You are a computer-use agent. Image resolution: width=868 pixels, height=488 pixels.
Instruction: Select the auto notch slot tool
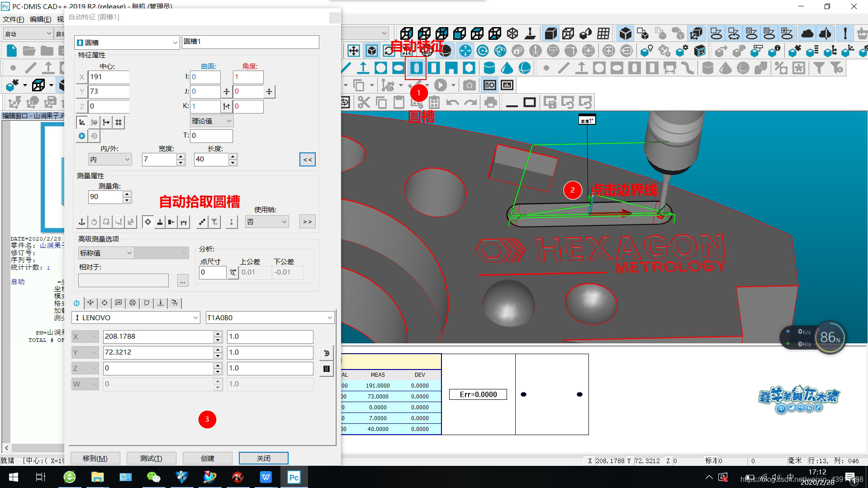click(451, 68)
